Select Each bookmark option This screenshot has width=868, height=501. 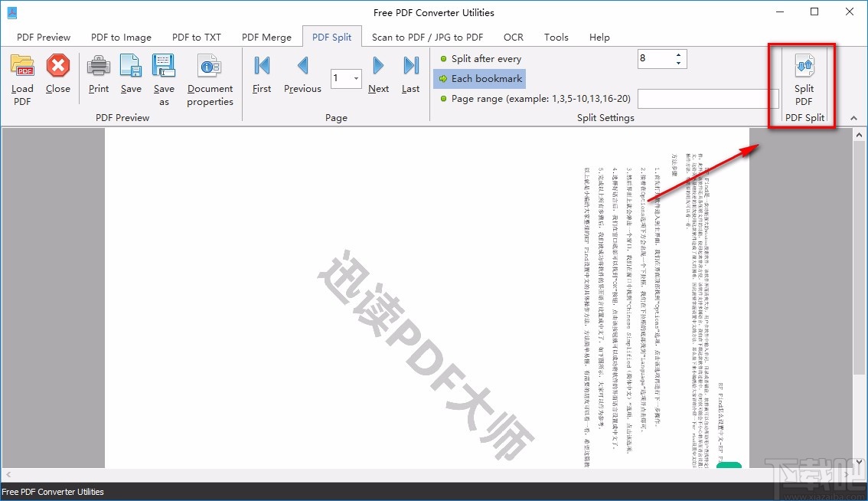tap(480, 79)
